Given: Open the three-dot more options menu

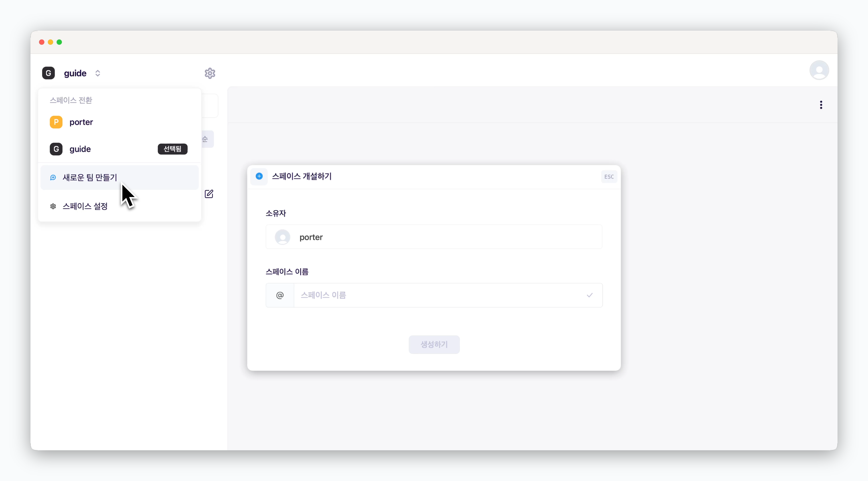Looking at the screenshot, I should [821, 105].
